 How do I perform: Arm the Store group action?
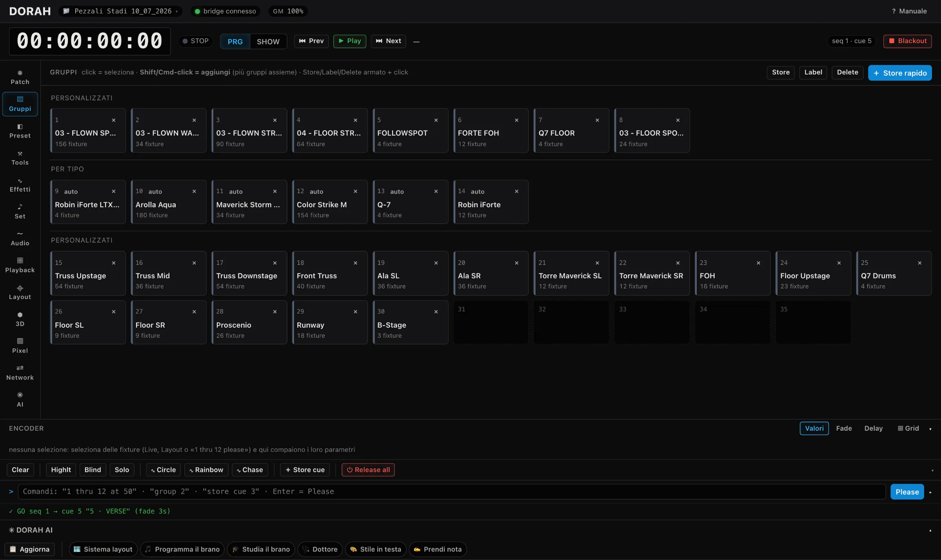point(781,72)
